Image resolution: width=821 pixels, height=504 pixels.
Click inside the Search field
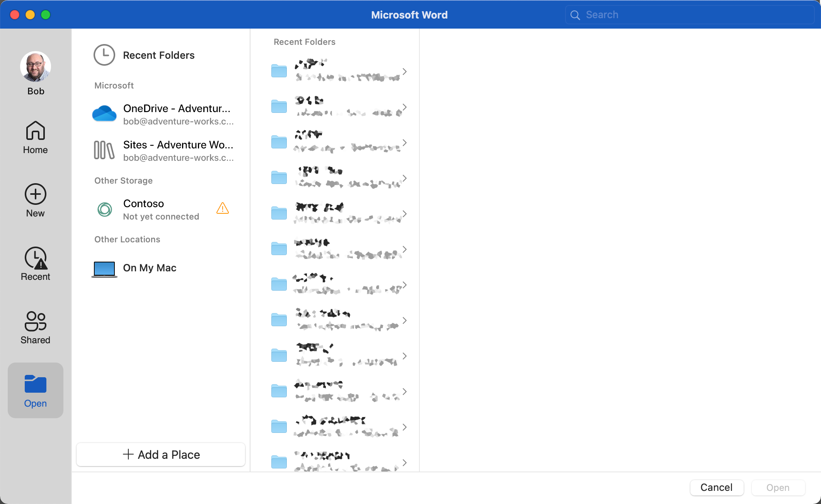tap(657, 14)
